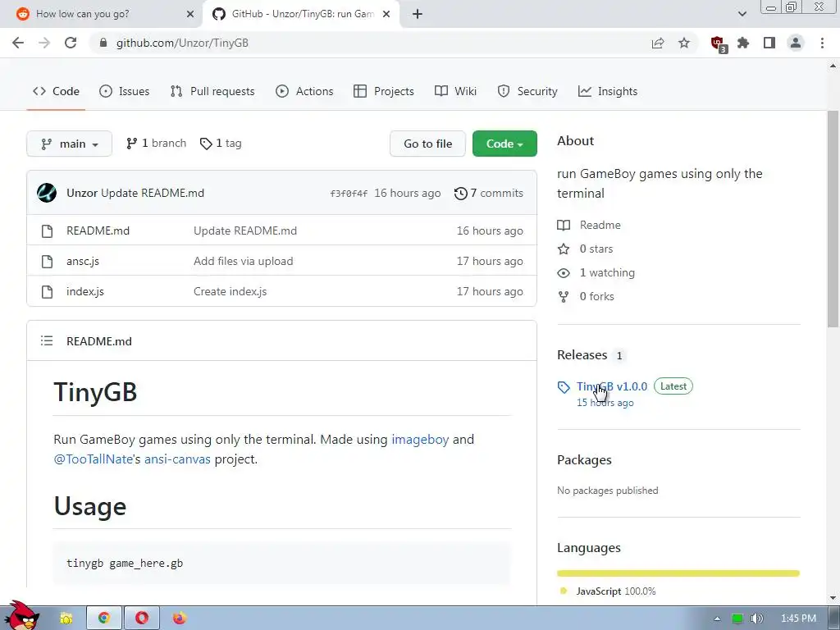The image size is (840, 630).
Task: Open the Pull requests tab
Action: (x=212, y=91)
